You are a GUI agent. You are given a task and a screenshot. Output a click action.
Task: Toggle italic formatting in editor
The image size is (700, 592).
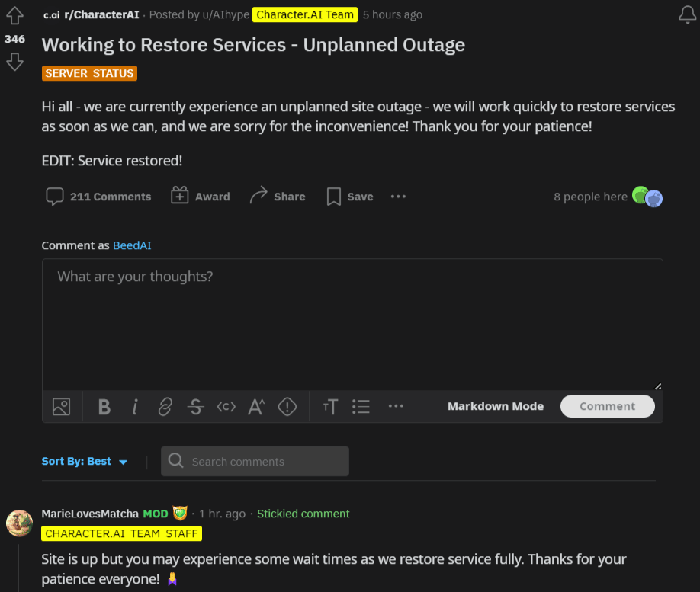[x=135, y=406]
